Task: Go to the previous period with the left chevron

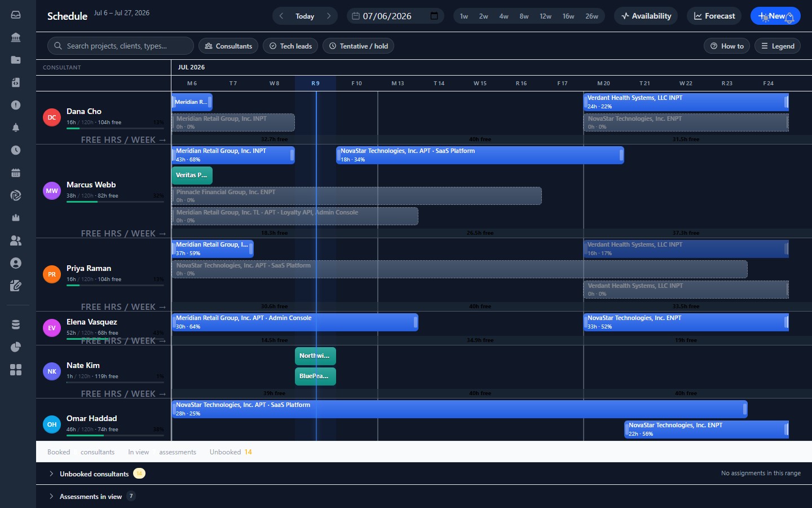Action: 281,16
